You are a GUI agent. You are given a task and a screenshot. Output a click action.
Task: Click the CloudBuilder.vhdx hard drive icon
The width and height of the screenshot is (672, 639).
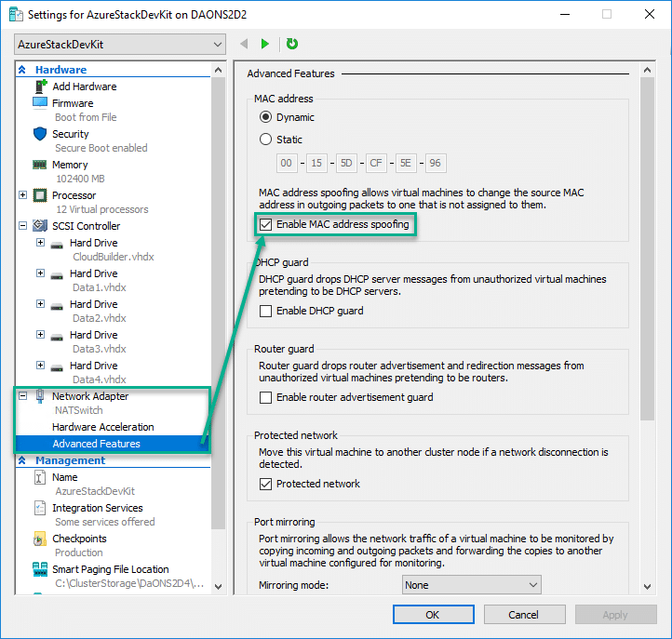point(57,246)
